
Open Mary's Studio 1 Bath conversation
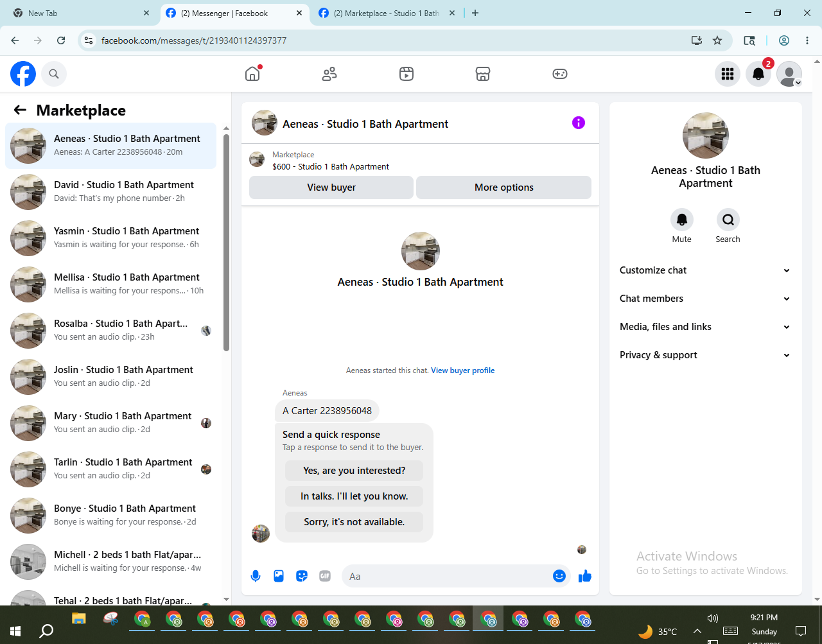111,423
